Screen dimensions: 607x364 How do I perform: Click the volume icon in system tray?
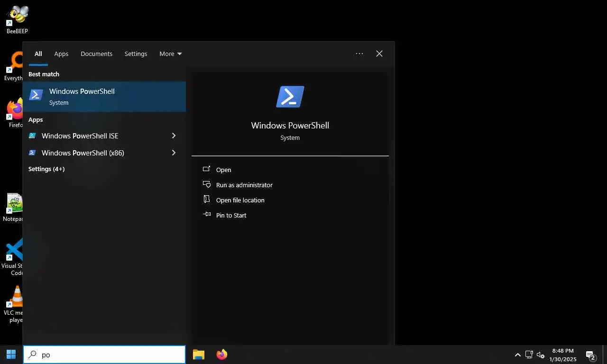541,355
